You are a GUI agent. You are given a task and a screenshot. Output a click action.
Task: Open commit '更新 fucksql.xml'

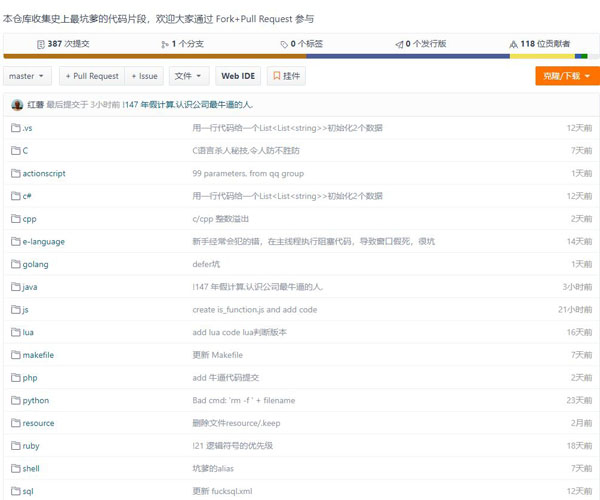tap(222, 491)
